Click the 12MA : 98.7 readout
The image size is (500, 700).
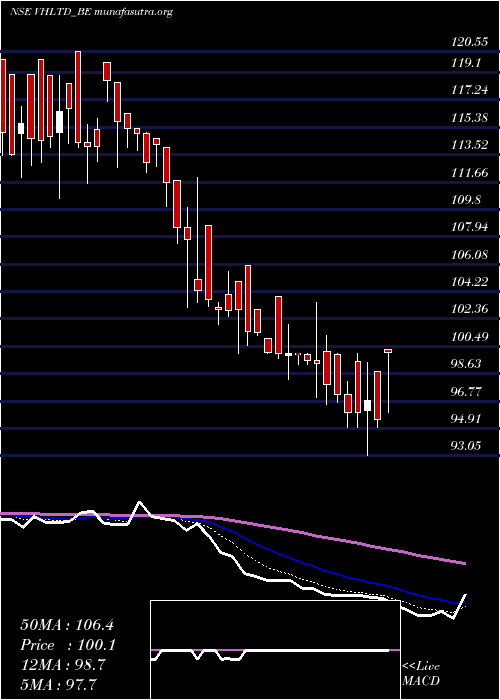62,665
